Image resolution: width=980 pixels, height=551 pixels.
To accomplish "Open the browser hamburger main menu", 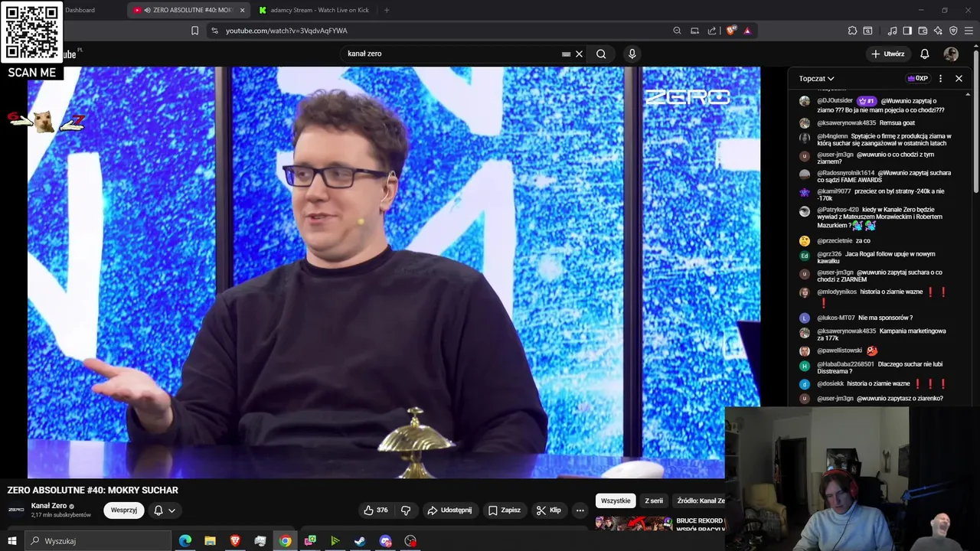I will pos(969,31).
